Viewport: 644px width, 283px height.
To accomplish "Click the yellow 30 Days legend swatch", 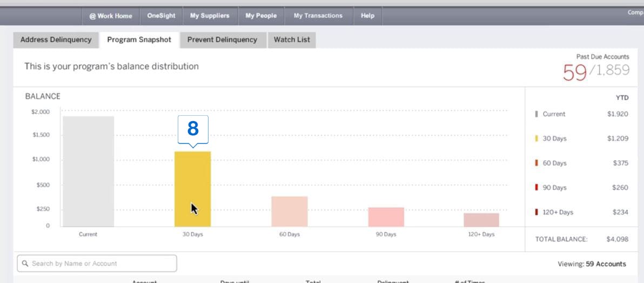I will [x=536, y=139].
